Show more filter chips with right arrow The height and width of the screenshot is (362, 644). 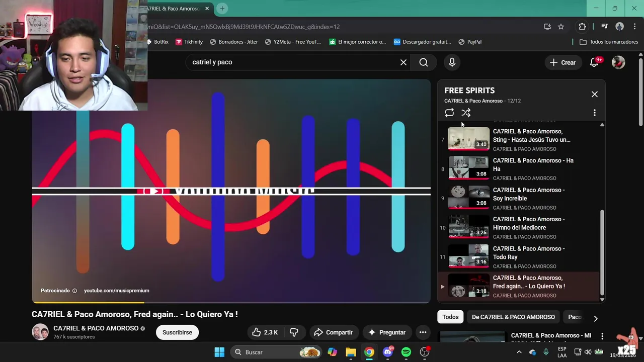click(x=596, y=318)
